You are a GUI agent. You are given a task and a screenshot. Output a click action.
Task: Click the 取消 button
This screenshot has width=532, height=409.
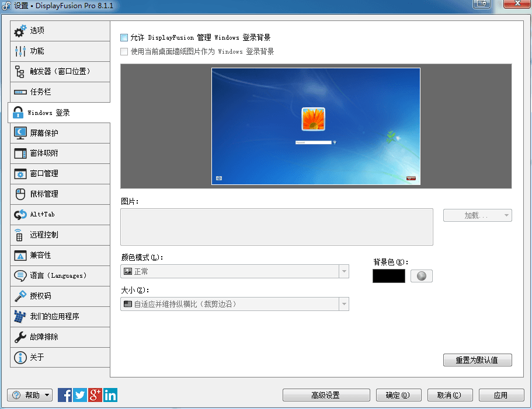(450, 395)
